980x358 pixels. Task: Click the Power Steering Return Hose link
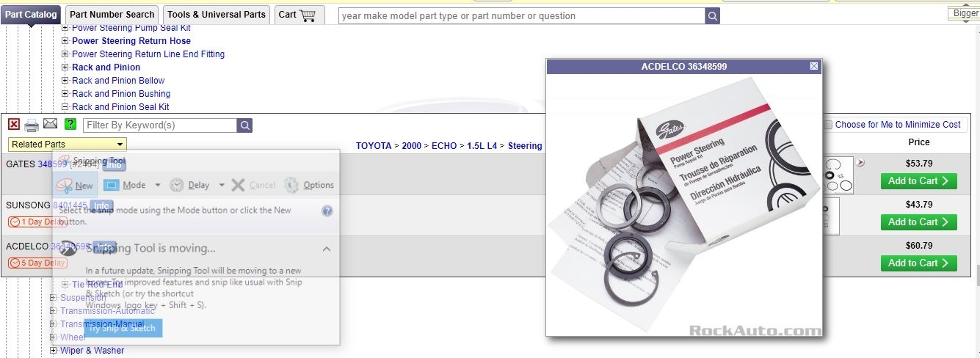coord(131,41)
